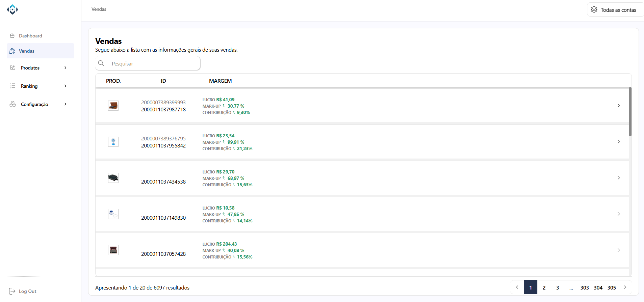Click the Produtos edit icon in the sidebar

(13, 67)
